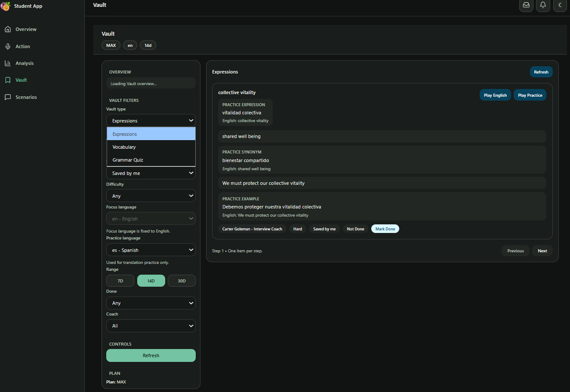Click green Refresh button under Controls
Screen dimensions: 570x392
[151, 355]
